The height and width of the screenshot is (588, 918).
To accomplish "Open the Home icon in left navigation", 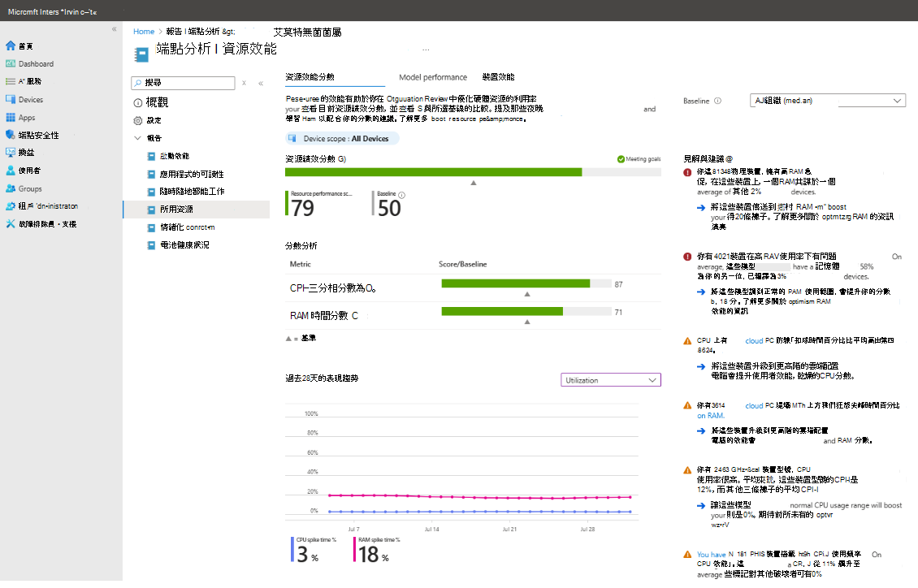I will pos(11,45).
